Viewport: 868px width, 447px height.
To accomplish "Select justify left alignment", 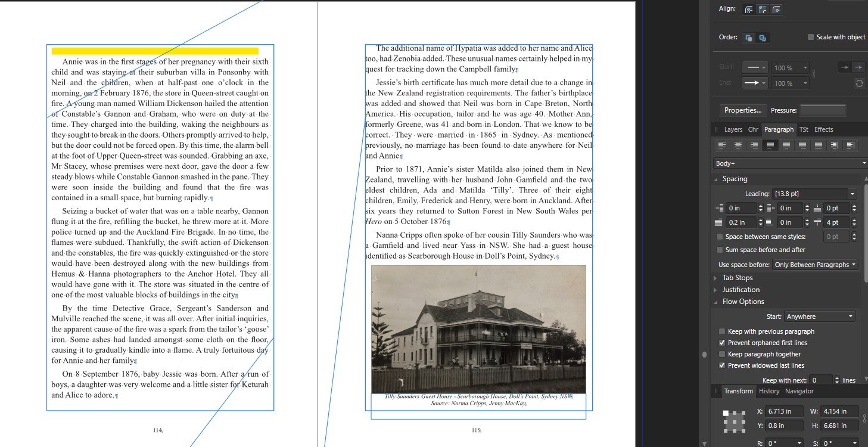I will tap(770, 145).
